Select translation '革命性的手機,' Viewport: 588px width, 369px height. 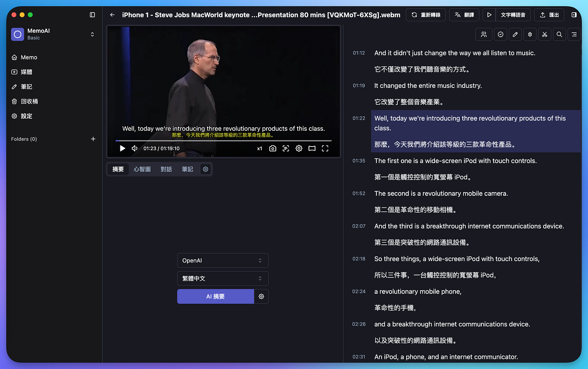[x=395, y=308]
